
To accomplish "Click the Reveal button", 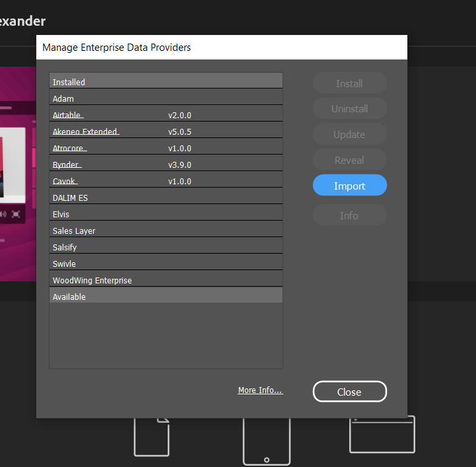I will click(x=350, y=160).
